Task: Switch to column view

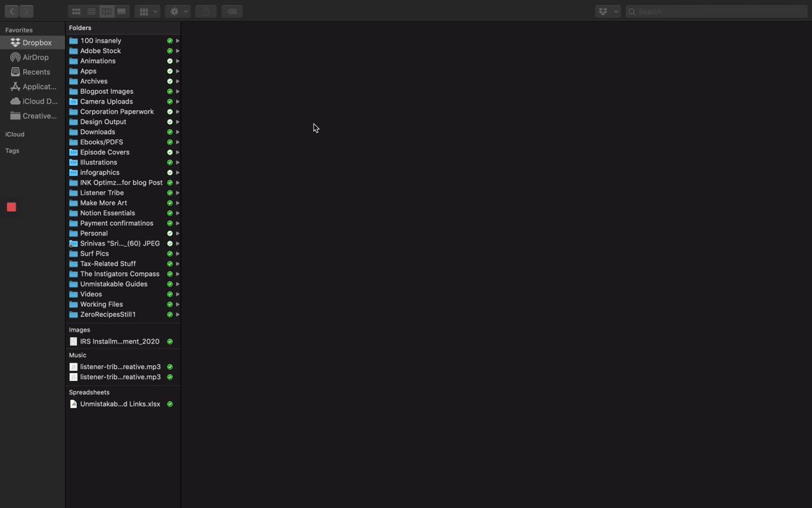Action: 106,11
